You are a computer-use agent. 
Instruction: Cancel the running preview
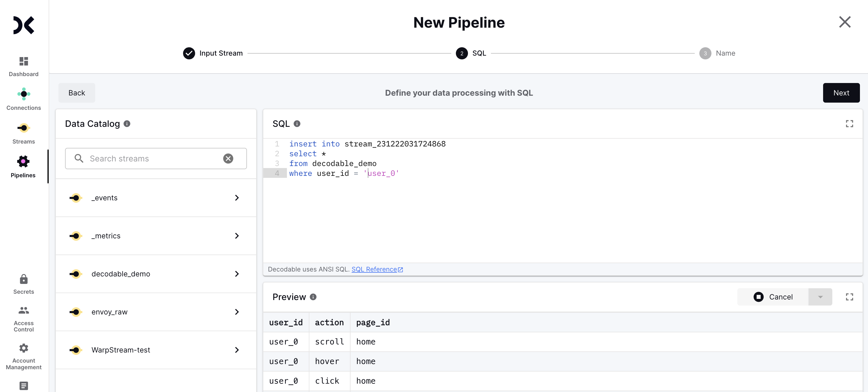tap(773, 297)
